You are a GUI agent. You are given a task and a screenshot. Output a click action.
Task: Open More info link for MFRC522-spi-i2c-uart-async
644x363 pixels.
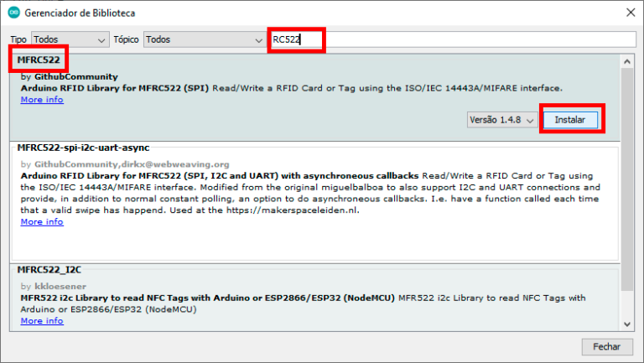tap(42, 222)
